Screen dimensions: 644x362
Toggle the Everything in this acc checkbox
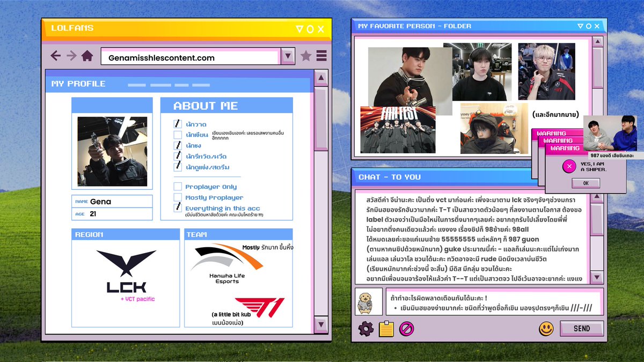point(178,208)
